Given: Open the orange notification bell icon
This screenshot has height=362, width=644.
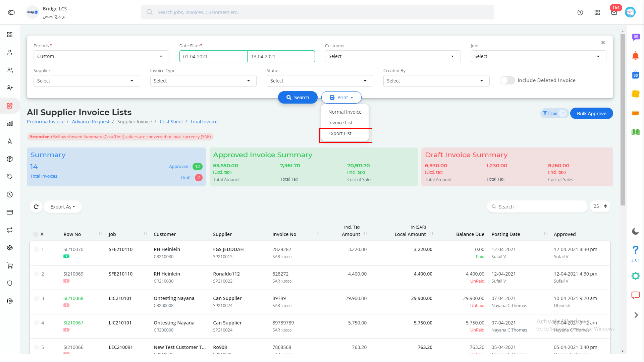Looking at the screenshot, I should coord(636,56).
